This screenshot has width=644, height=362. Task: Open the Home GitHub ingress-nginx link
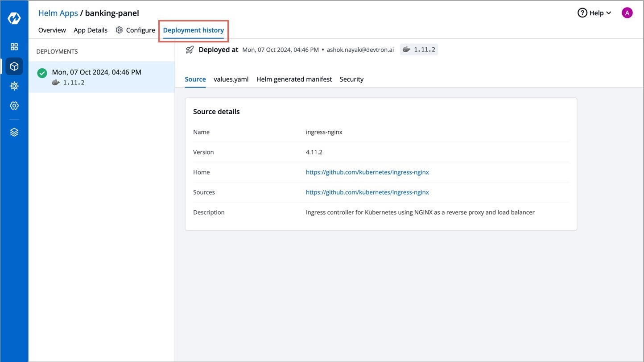[367, 172]
